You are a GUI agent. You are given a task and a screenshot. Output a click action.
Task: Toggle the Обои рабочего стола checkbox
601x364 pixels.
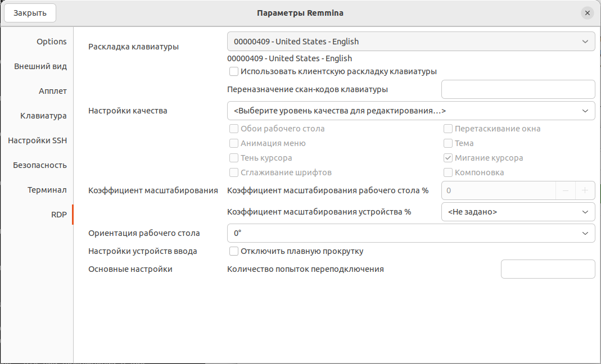tap(234, 129)
